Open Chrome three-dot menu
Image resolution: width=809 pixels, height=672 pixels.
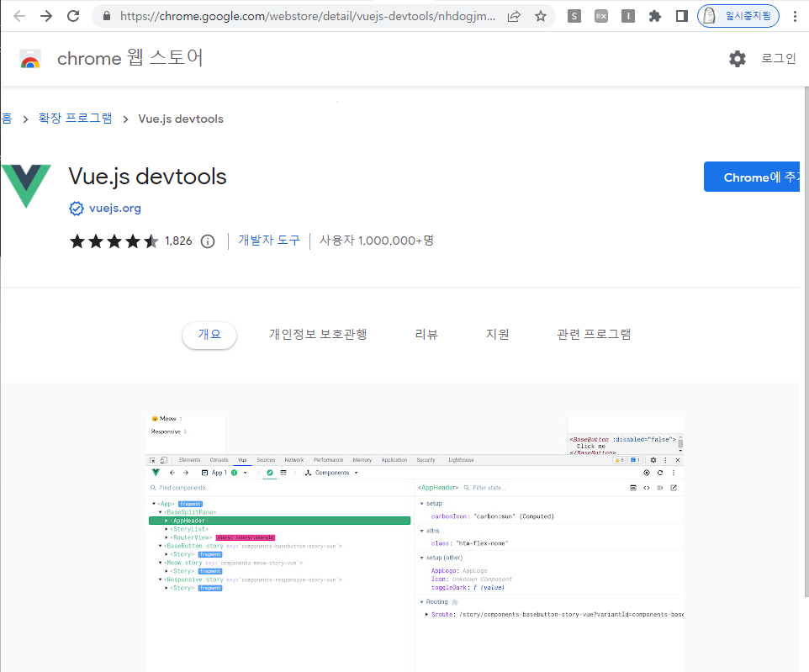tap(795, 16)
